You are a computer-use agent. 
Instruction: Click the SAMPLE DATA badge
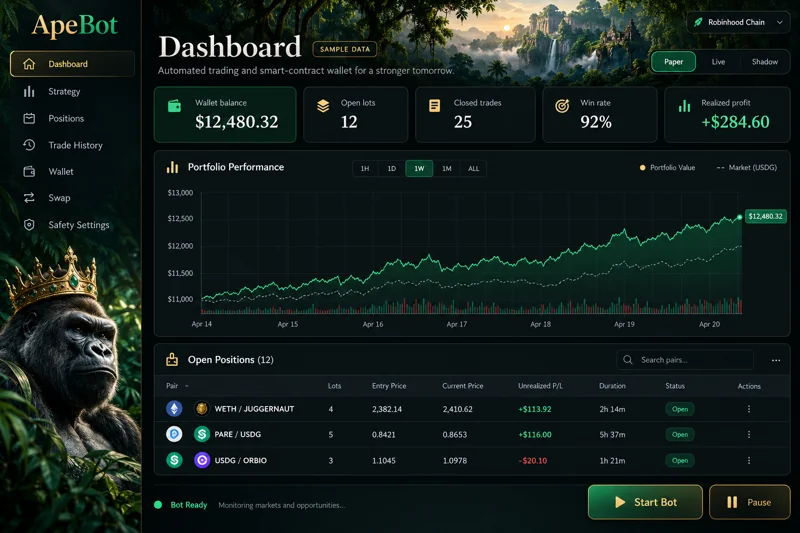click(345, 49)
